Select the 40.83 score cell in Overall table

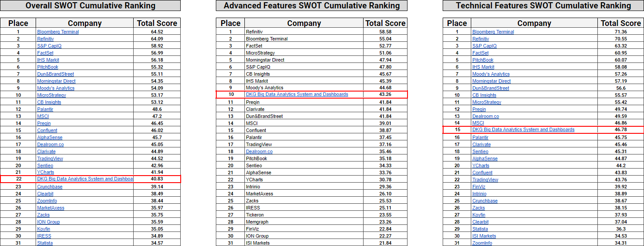[157, 179]
